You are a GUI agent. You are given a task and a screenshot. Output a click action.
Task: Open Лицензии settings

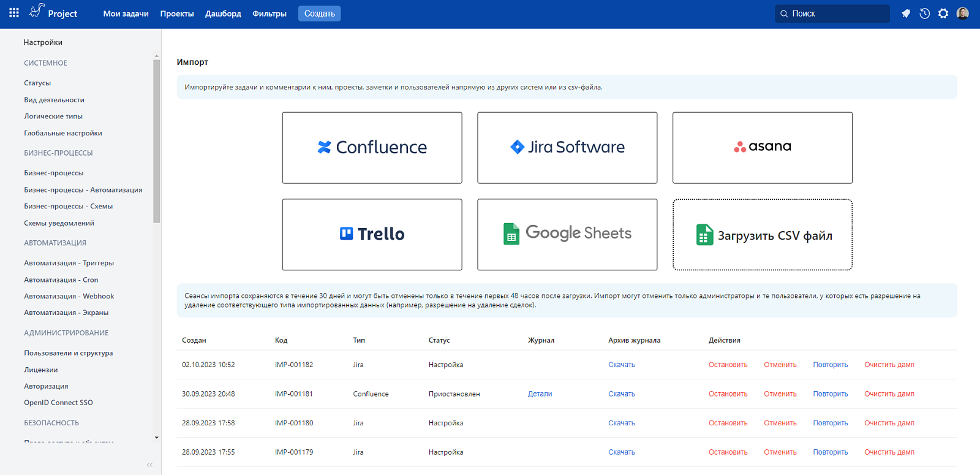pos(41,370)
